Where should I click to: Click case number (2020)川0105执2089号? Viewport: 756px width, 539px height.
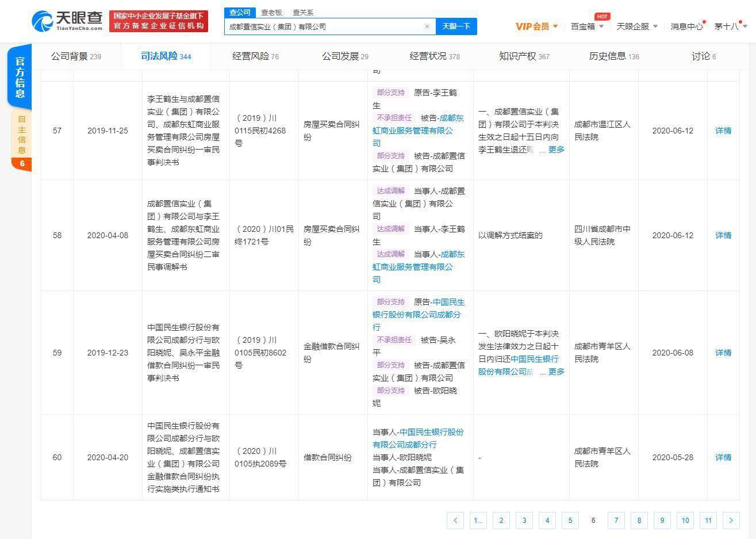click(260, 457)
